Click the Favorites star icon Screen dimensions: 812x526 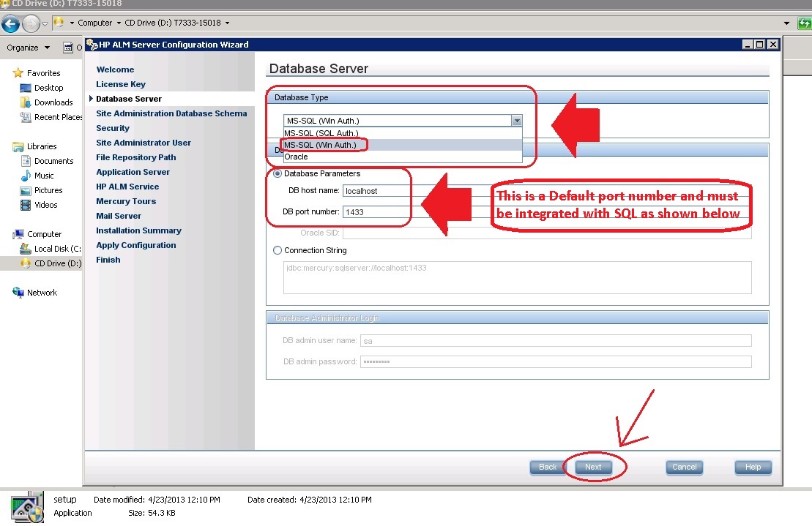18,73
